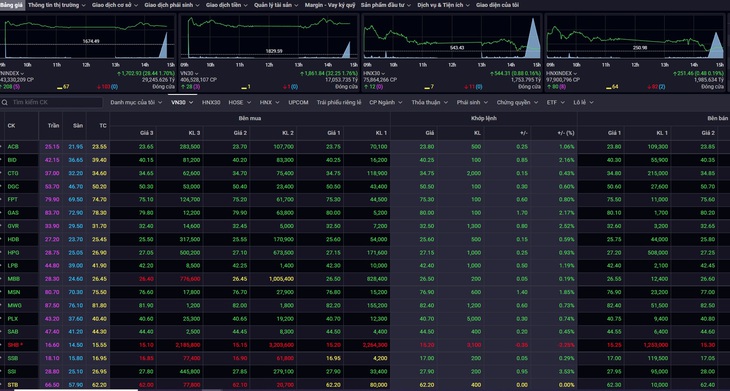Open Giao diện của tôi menu

[497, 5]
